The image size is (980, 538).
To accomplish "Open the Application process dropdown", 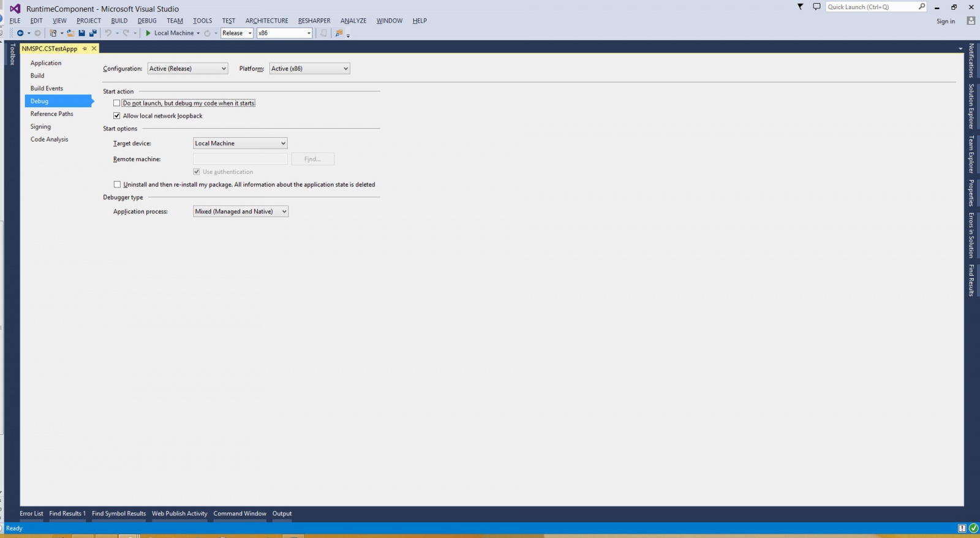I will click(x=241, y=211).
